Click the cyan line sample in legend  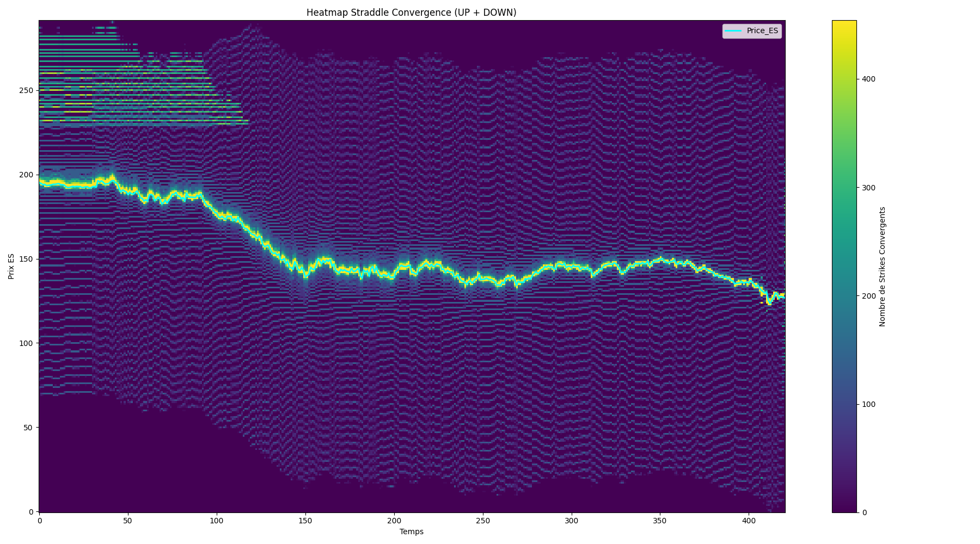(733, 31)
